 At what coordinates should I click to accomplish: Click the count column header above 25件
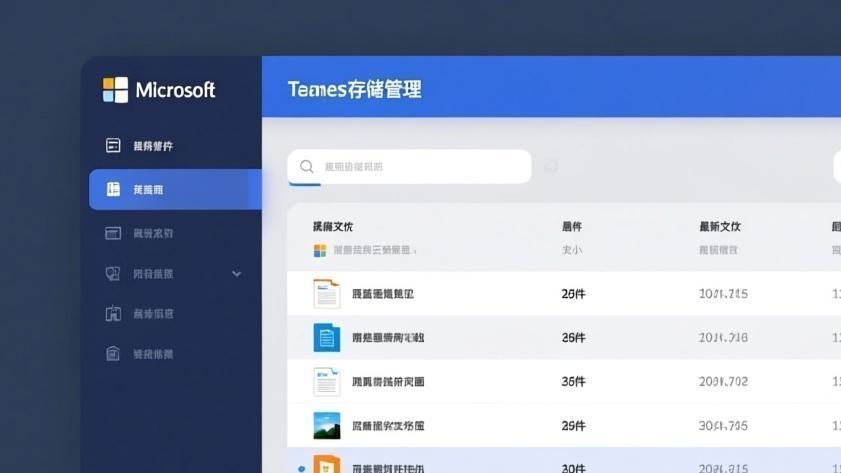coord(572,227)
